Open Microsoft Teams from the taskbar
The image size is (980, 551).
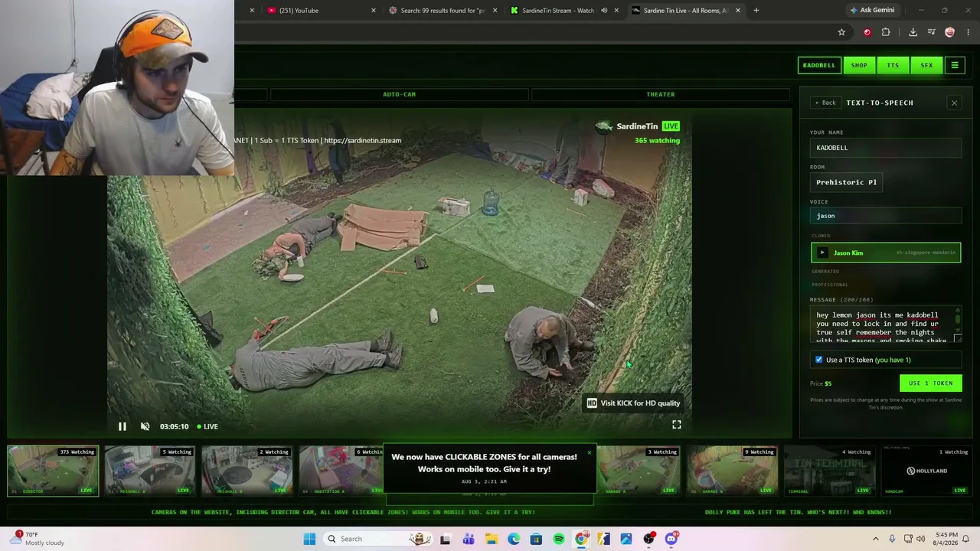point(468,539)
